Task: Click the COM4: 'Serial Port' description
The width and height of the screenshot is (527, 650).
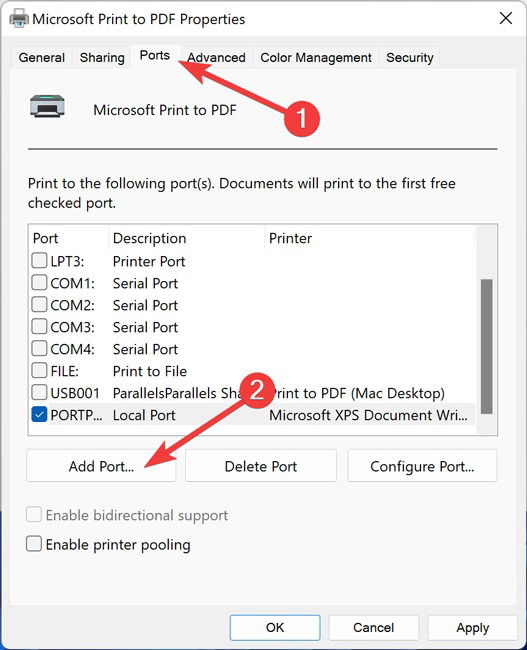Action: (x=145, y=349)
